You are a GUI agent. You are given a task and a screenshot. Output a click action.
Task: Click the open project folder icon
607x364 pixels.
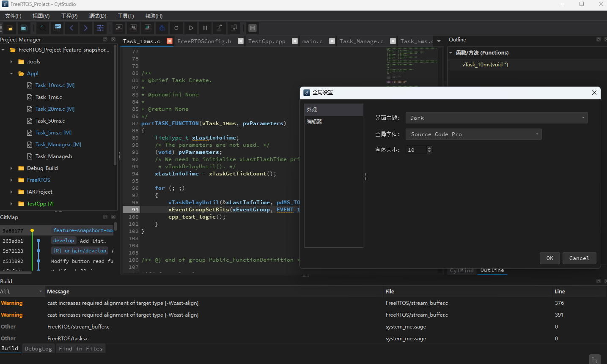10,28
